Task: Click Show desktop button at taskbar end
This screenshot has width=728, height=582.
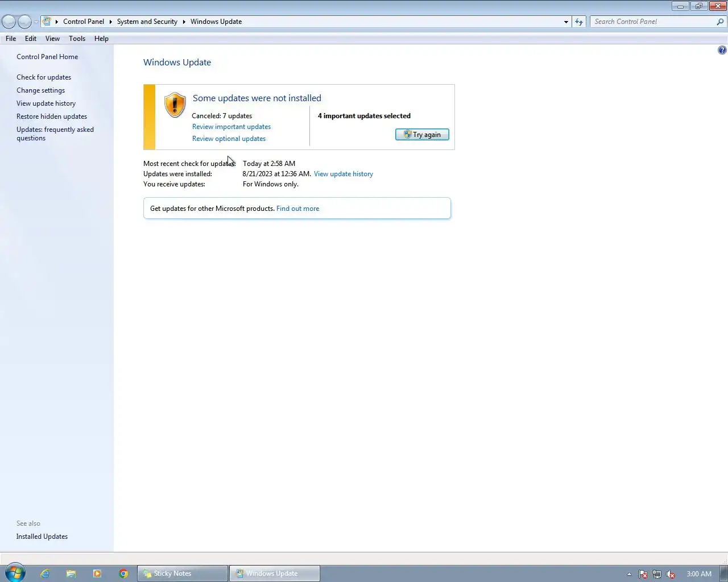Action: pyautogui.click(x=723, y=573)
